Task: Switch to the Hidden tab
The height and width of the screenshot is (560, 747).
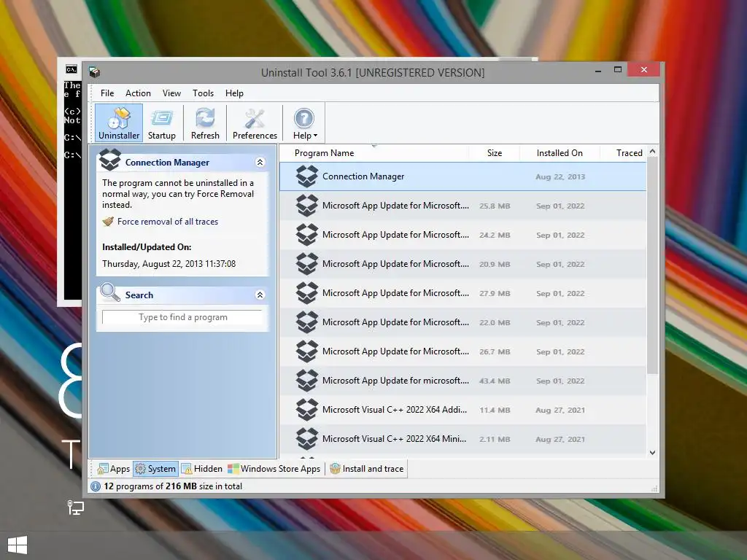Action: coord(202,469)
